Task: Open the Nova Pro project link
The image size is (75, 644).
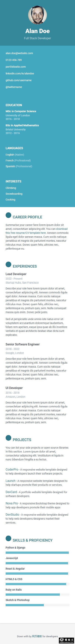Action: tap(12, 503)
